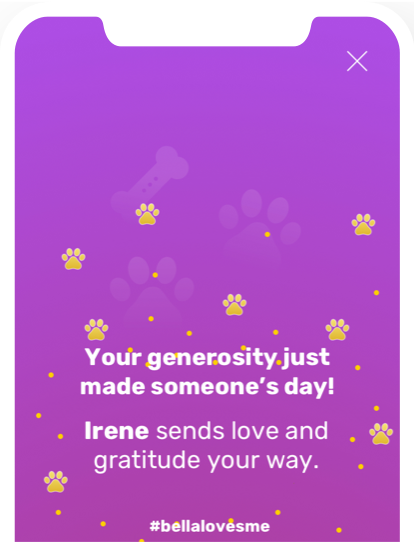The height and width of the screenshot is (542, 414).
Task: Tap the faded dog bone graphic
Action: pyautogui.click(x=150, y=181)
